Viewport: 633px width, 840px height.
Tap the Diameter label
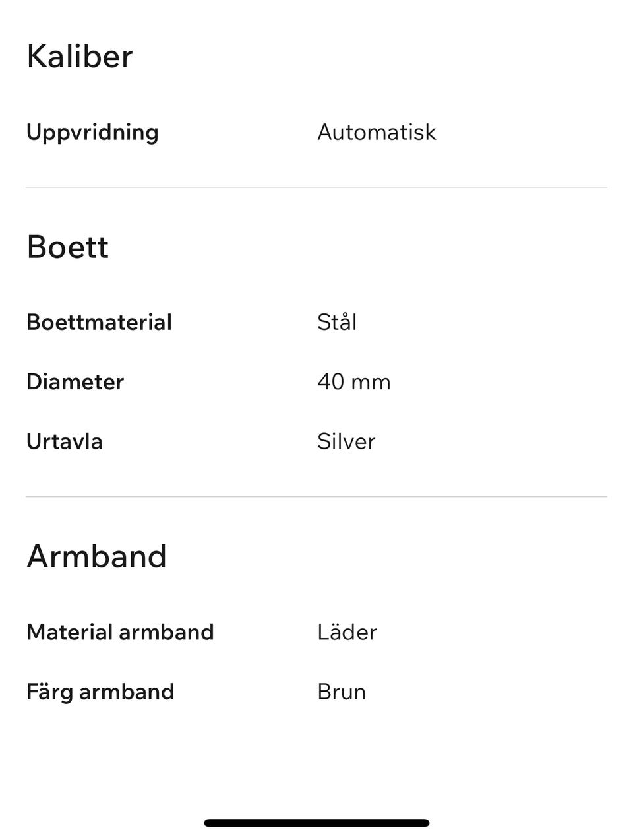75,382
